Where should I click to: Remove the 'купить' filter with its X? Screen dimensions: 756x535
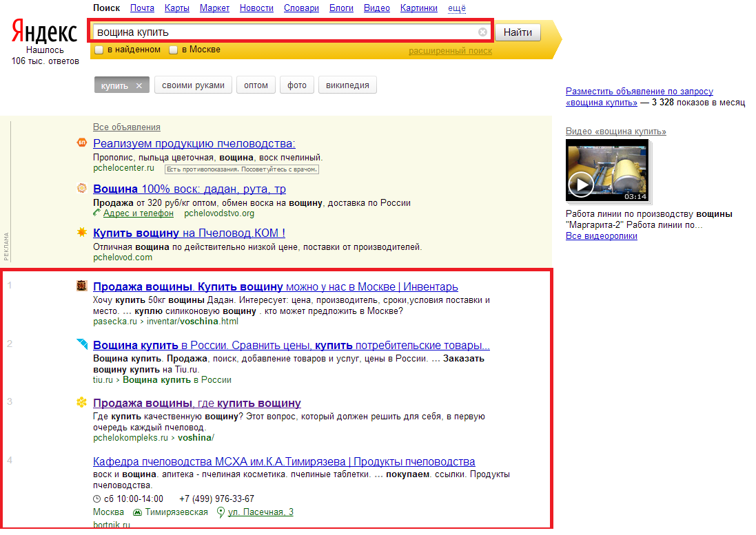[x=139, y=85]
